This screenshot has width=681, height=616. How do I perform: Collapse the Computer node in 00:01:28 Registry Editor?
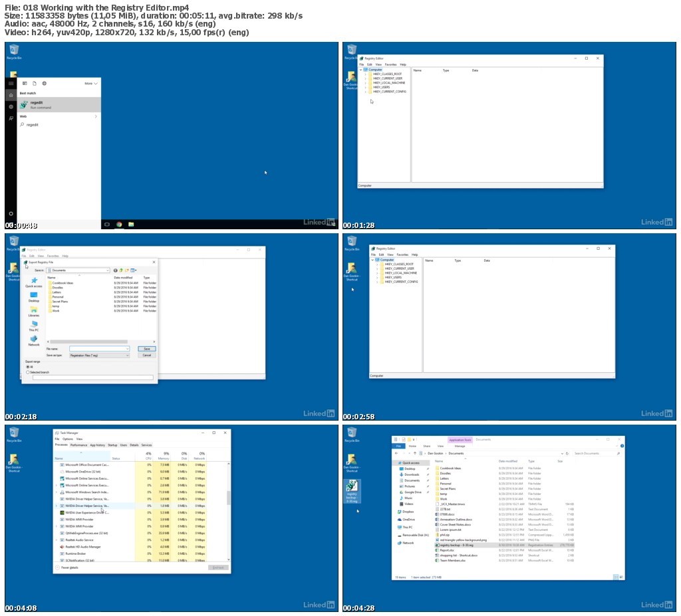point(361,70)
